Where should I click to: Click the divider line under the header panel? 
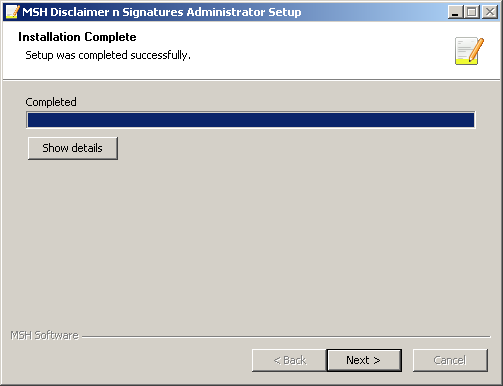click(251, 80)
